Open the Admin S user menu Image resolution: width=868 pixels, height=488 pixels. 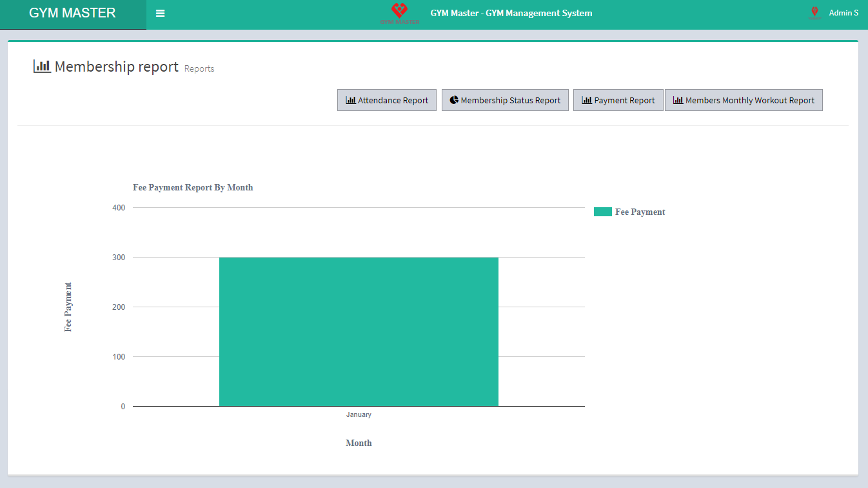(843, 13)
